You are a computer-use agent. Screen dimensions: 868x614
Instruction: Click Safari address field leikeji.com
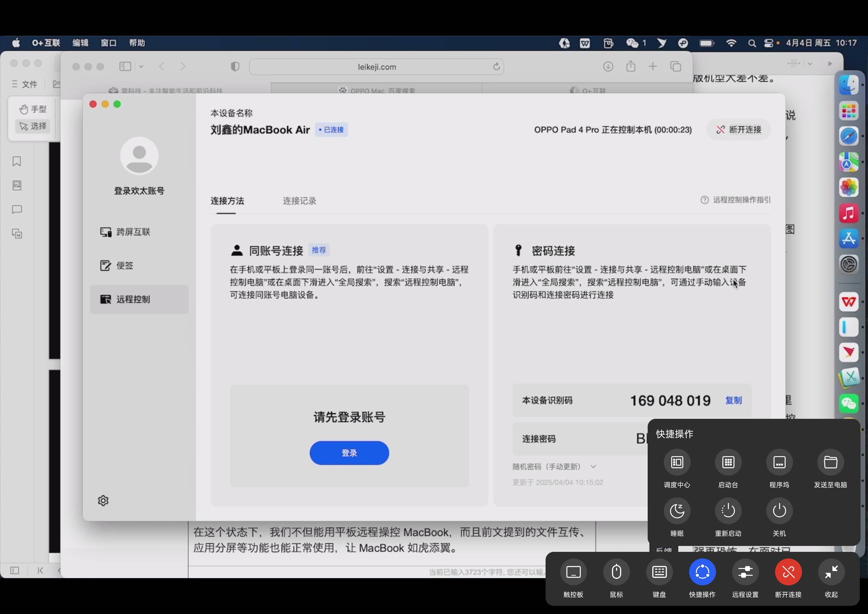tap(376, 67)
